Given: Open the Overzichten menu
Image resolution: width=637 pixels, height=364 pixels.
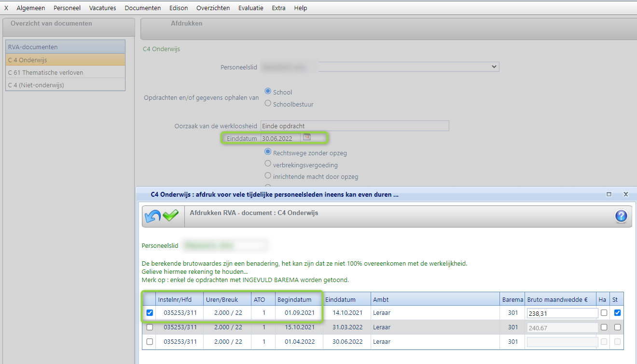Looking at the screenshot, I should pyautogui.click(x=213, y=8).
